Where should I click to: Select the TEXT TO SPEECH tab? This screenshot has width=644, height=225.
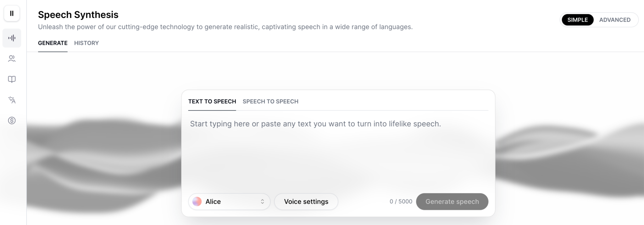pyautogui.click(x=212, y=101)
